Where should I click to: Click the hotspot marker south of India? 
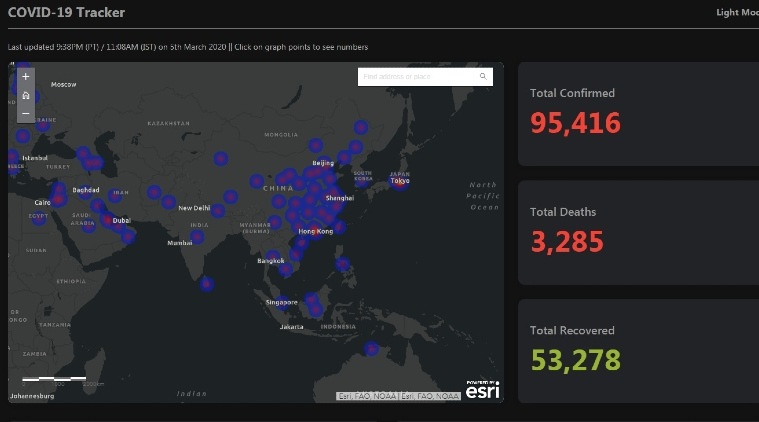click(206, 284)
